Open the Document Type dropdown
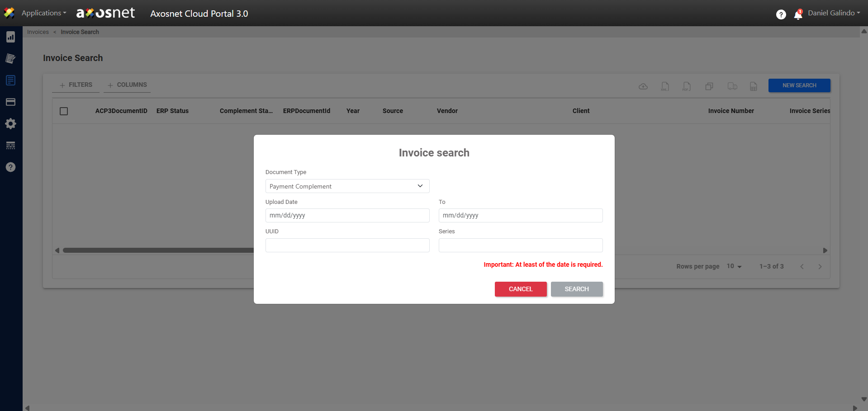 347,186
